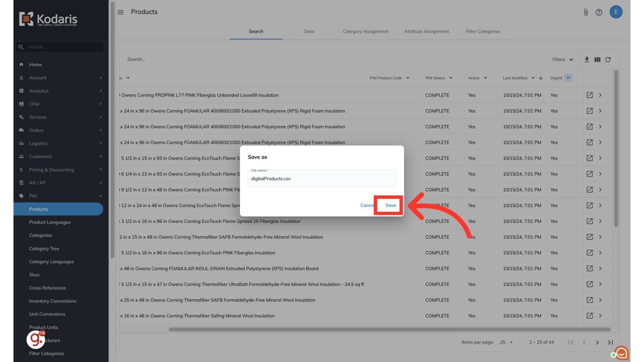Viewport: 644px width, 362px height.
Task: Click the refresh table icon
Action: (x=608, y=59)
